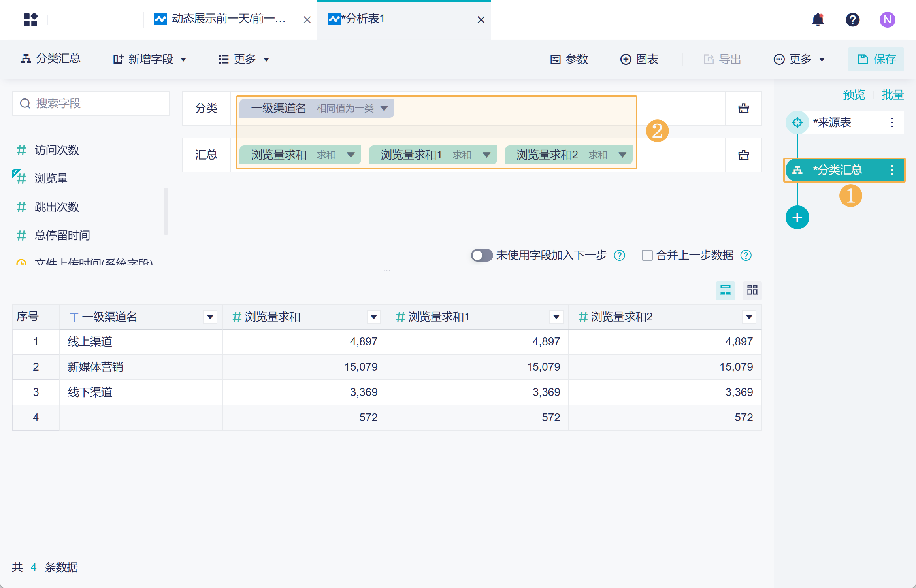This screenshot has width=916, height=588.
Task: Click the 预览 link
Action: click(x=854, y=95)
